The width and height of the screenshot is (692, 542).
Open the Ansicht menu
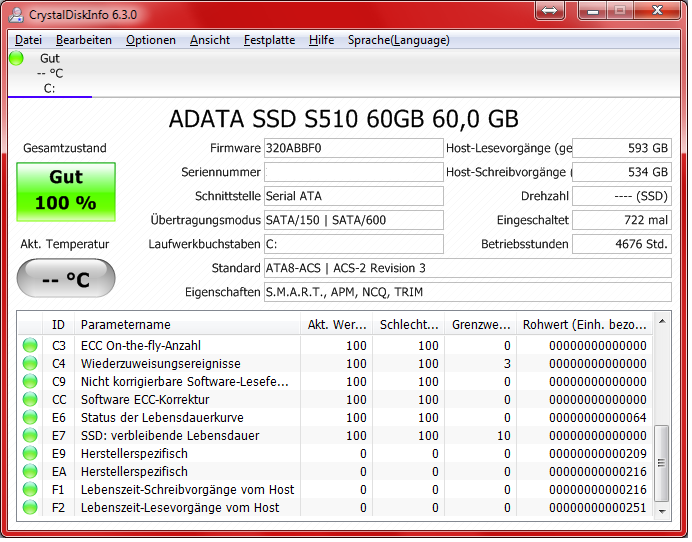coord(210,40)
